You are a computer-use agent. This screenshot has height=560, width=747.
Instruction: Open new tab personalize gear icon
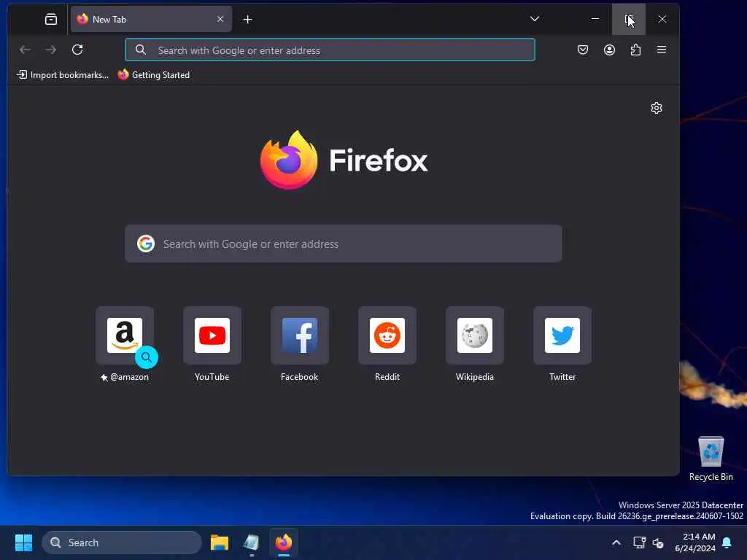click(x=657, y=108)
